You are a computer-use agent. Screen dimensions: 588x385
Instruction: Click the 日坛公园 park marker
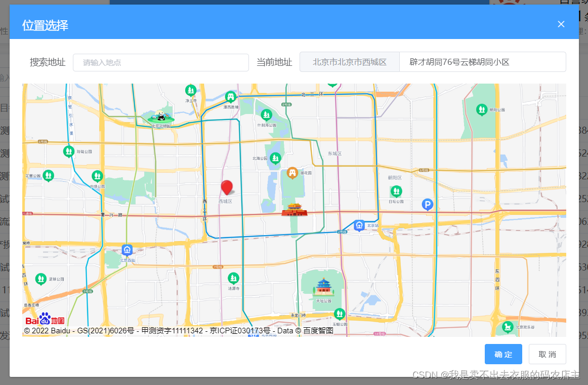(x=396, y=192)
